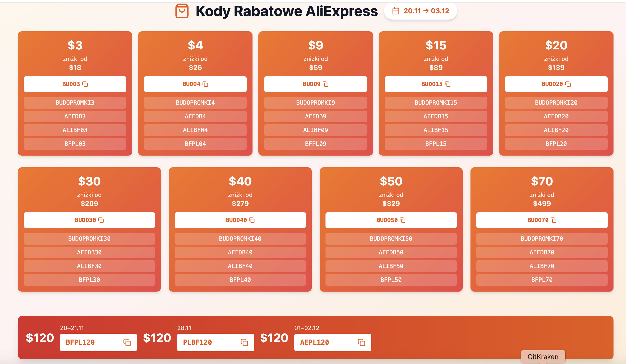The image size is (626, 364).
Task: Select the ALIBF09 alternate code
Action: 315,130
